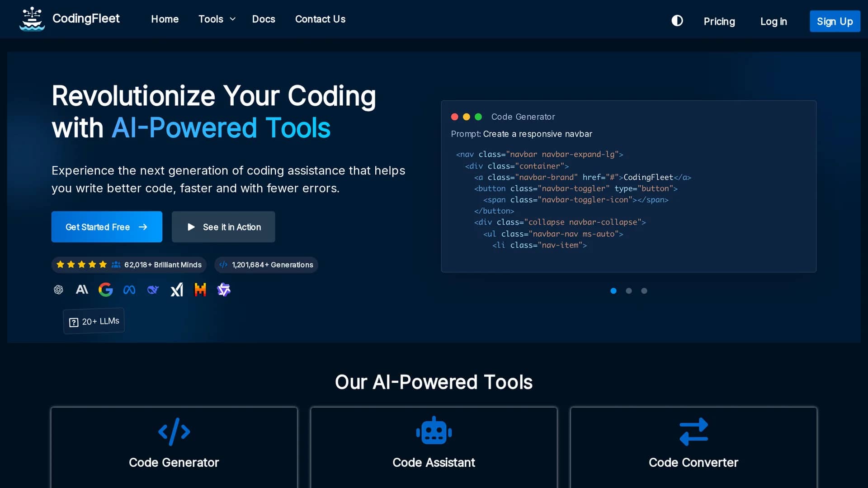The height and width of the screenshot is (488, 868).
Task: Click the Tools menu chevron arrow
Action: point(233,19)
